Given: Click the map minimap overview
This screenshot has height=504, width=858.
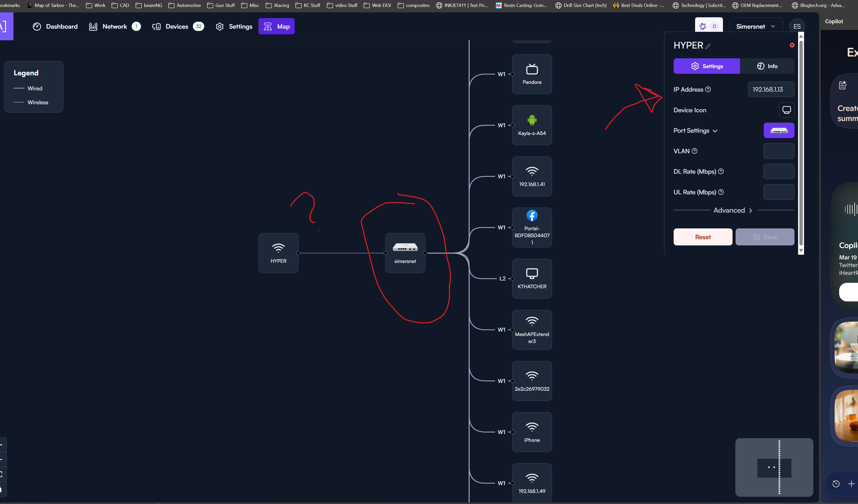Looking at the screenshot, I should [x=774, y=467].
